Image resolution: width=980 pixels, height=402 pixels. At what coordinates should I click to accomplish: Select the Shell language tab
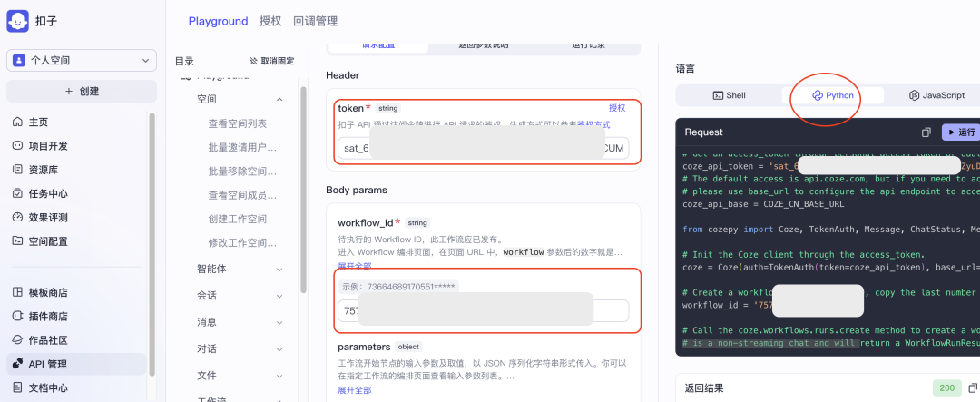tap(729, 95)
